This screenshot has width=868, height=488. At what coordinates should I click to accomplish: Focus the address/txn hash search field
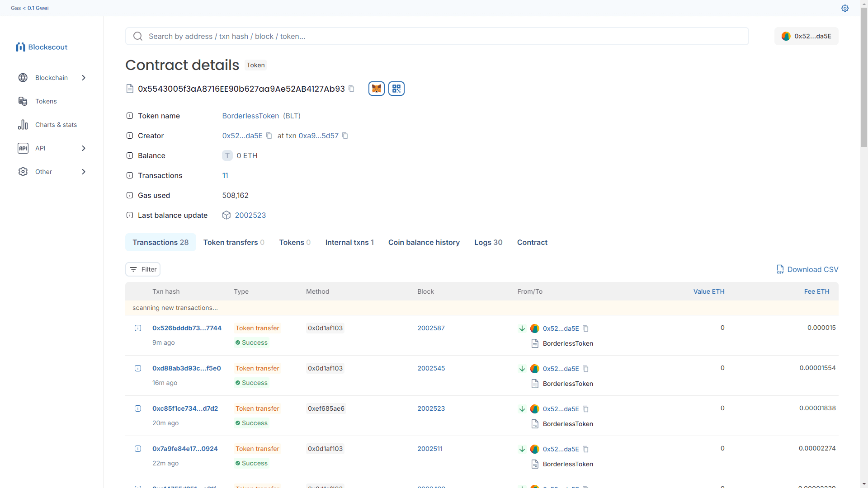[437, 36]
